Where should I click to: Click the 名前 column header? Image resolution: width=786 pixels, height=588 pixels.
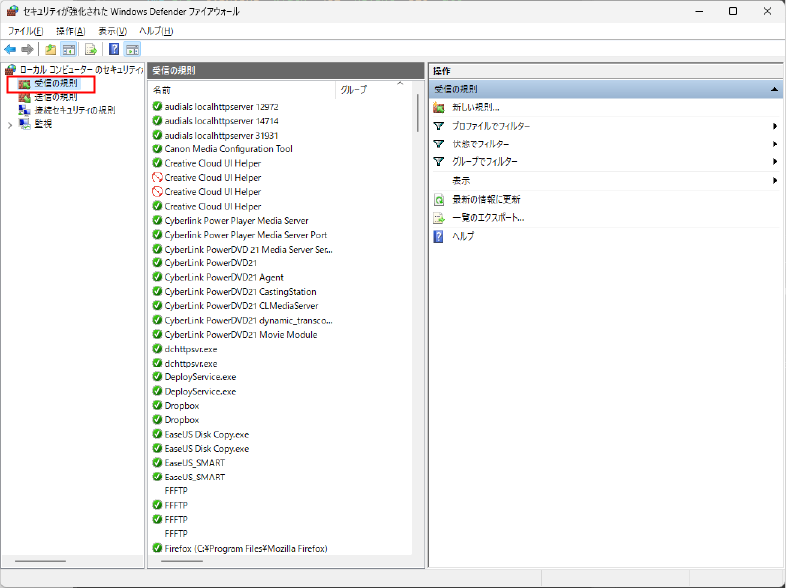(240, 90)
